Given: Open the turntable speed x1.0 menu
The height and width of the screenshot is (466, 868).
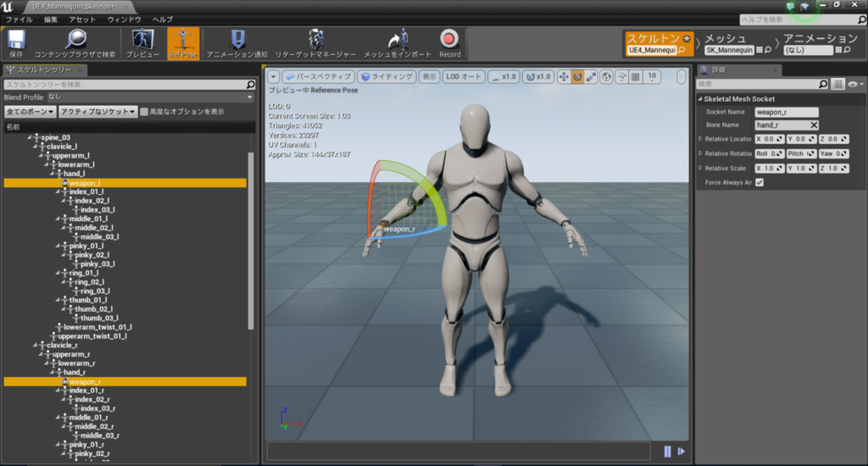Looking at the screenshot, I should 538,77.
